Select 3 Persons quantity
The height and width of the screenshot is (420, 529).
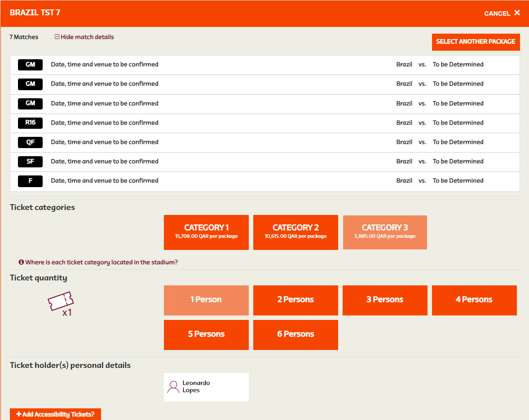pos(385,300)
